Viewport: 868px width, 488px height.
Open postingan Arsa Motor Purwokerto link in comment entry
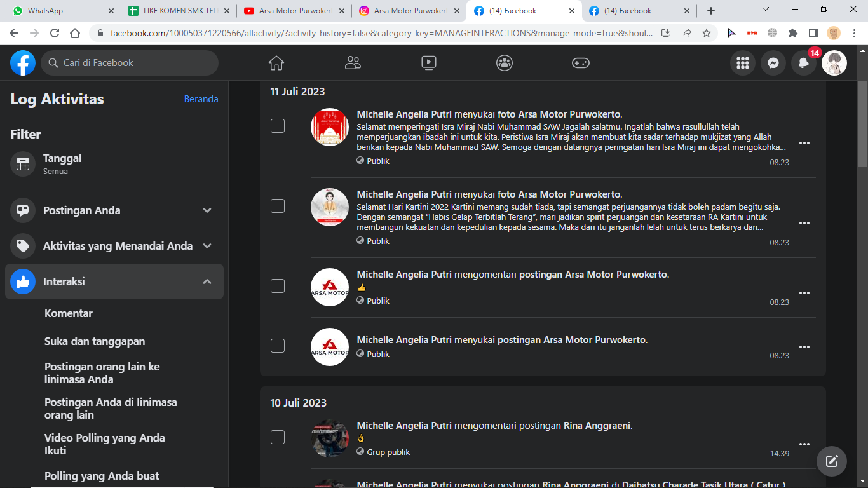point(593,274)
